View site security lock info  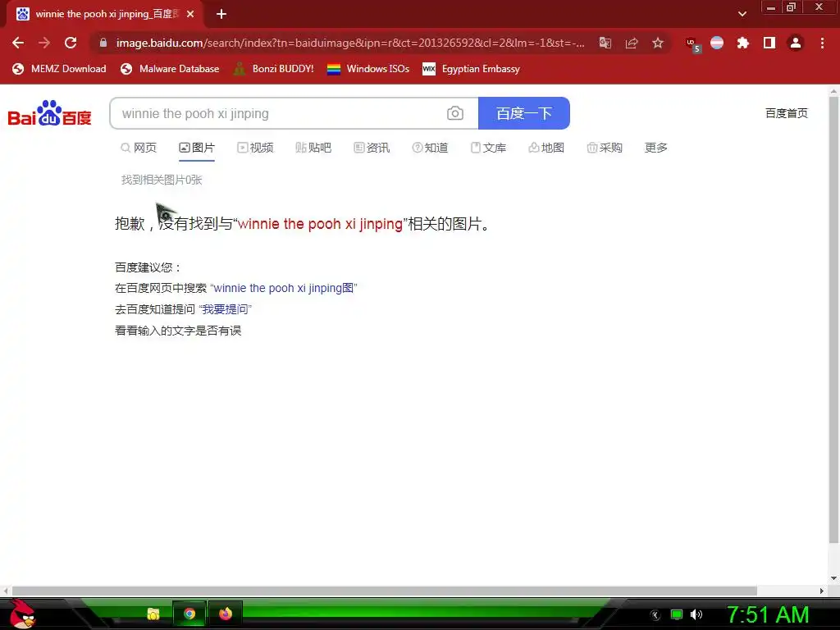point(103,43)
